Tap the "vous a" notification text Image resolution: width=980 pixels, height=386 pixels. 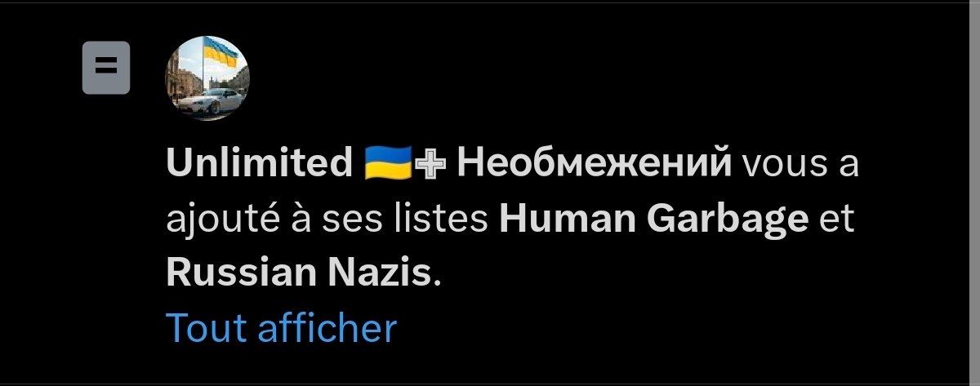[x=801, y=165]
